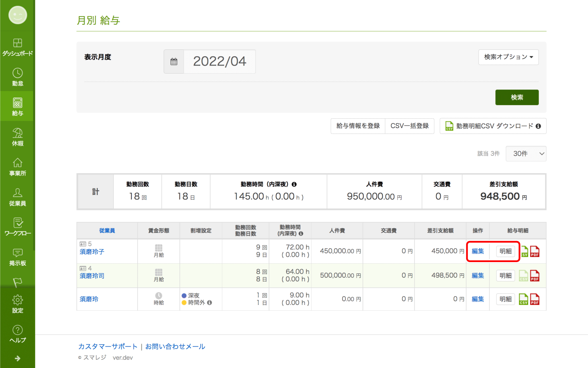
Task: Open カスタマーサポート footer link
Action: point(108,346)
